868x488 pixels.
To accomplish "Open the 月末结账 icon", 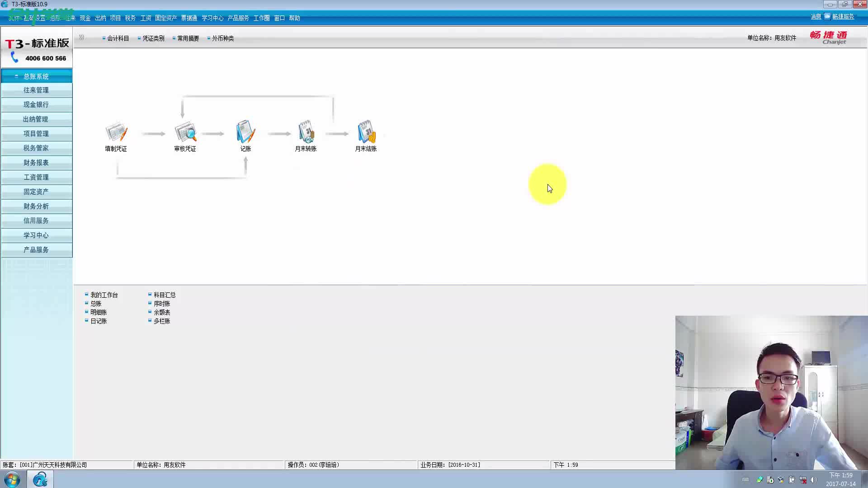I will coord(366,132).
